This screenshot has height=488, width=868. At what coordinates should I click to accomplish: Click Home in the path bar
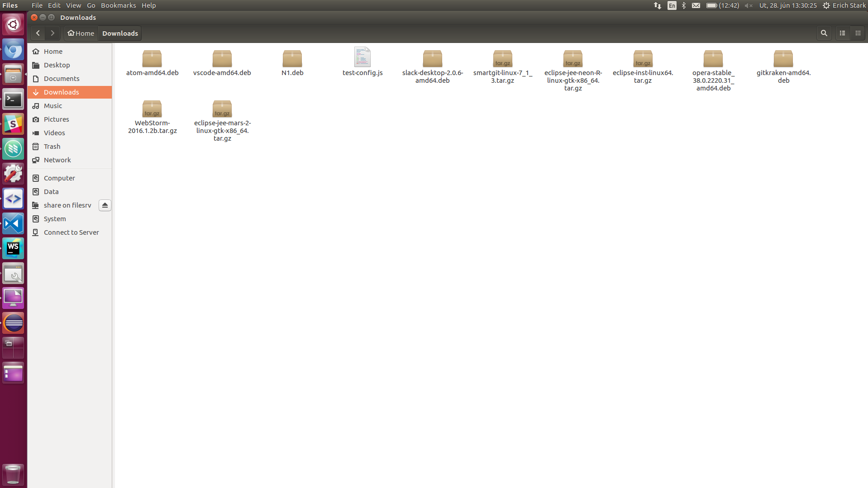coord(81,33)
